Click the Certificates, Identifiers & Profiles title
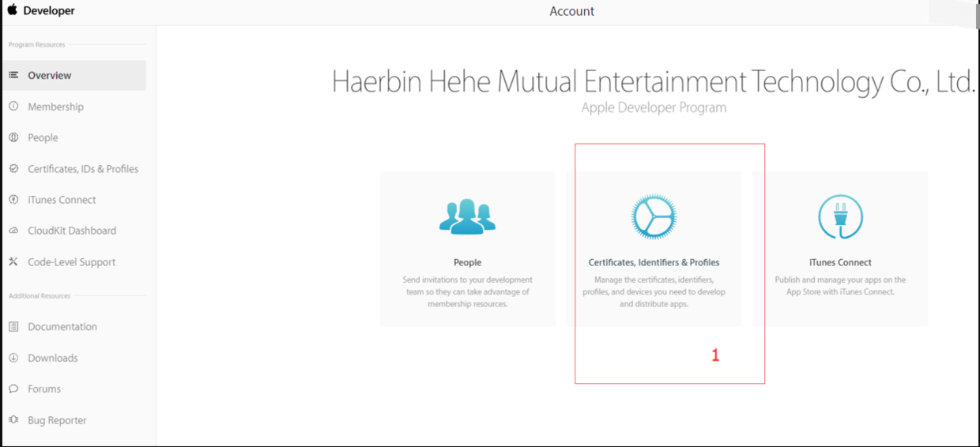The height and width of the screenshot is (447, 980). tap(654, 262)
